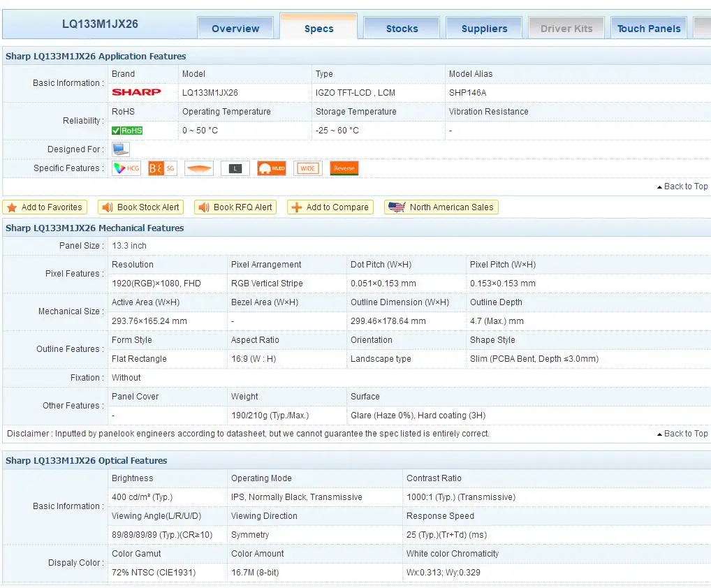Screen dimensions: 711x588
Task: Add this panel to Favorites
Action: [45, 207]
